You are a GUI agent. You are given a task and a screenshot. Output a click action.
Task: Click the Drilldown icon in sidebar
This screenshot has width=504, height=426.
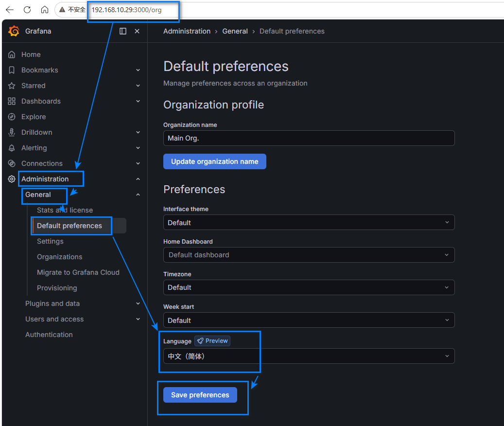(12, 132)
